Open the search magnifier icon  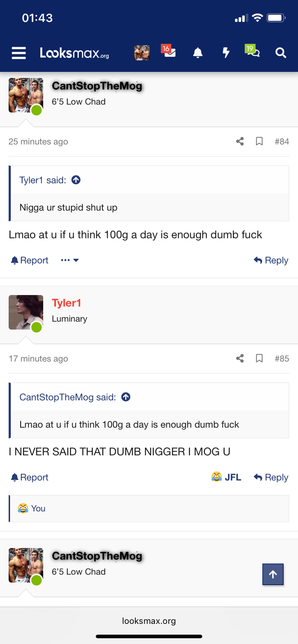tap(281, 53)
